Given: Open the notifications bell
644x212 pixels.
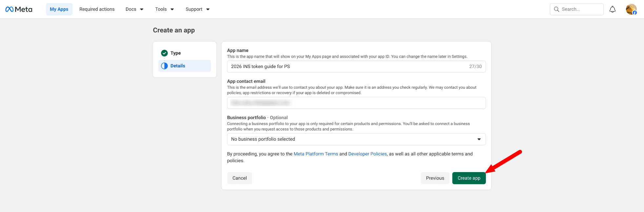Looking at the screenshot, I should pyautogui.click(x=612, y=9).
